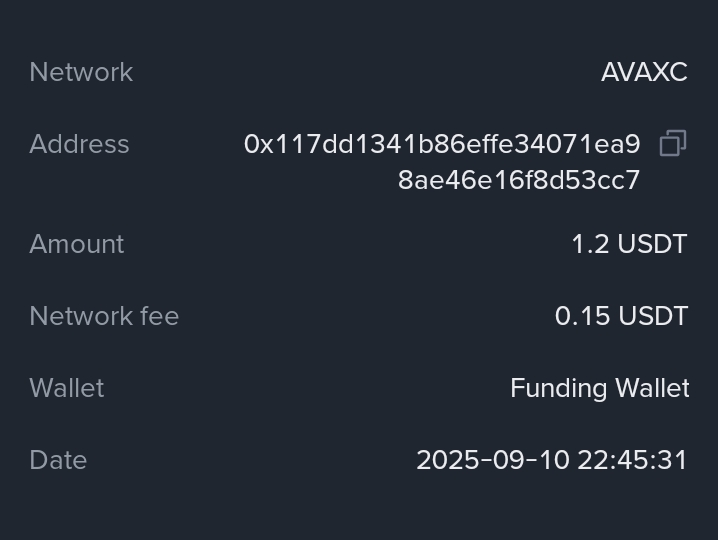
Task: Click USDT unit in the Network fee row
Action: coord(652,316)
